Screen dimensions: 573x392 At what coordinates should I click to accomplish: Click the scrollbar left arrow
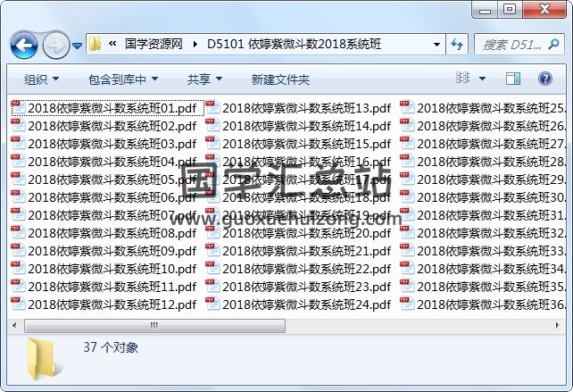point(14,325)
